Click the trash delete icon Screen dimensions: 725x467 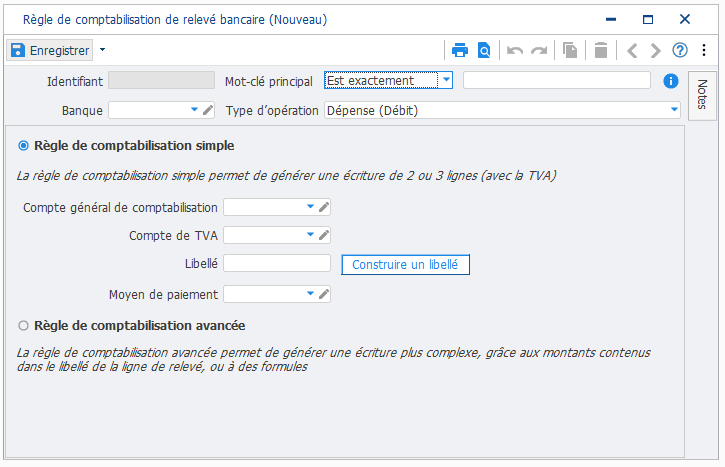point(601,50)
